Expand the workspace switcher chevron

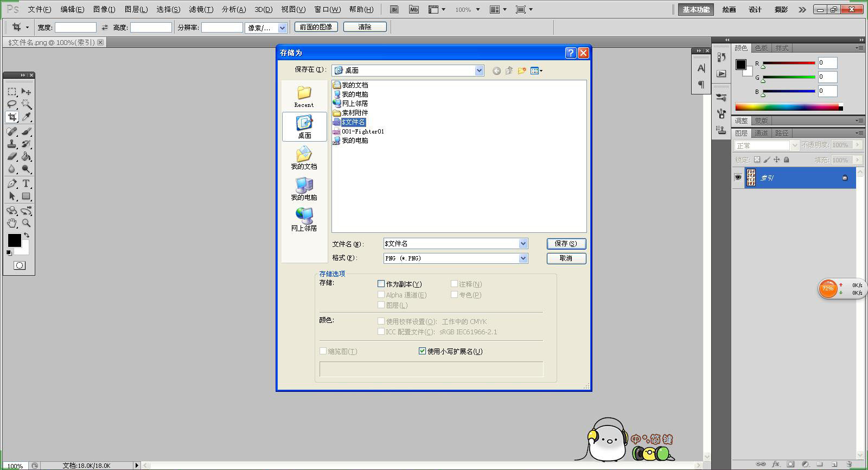pos(802,9)
